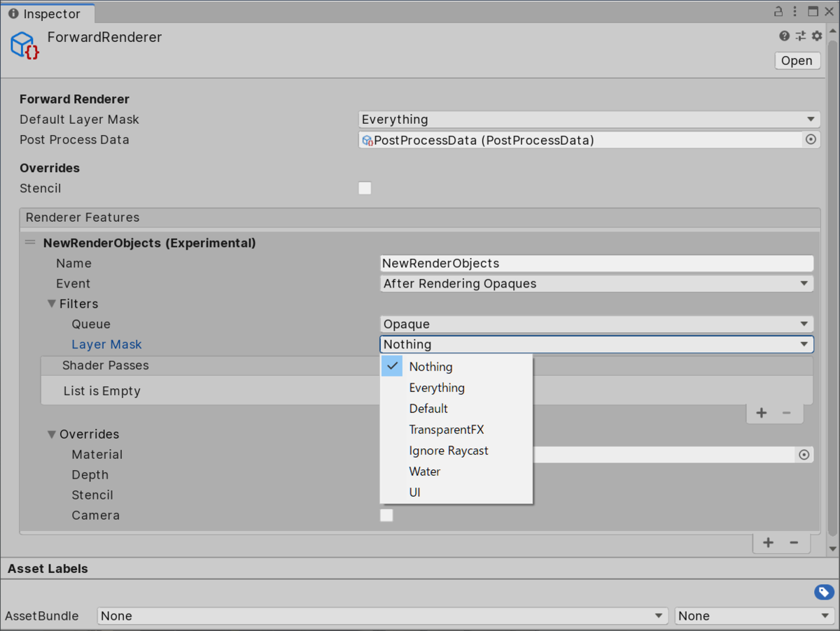The width and height of the screenshot is (840, 631).
Task: Open the AssetBundle name dropdown
Action: tap(383, 616)
